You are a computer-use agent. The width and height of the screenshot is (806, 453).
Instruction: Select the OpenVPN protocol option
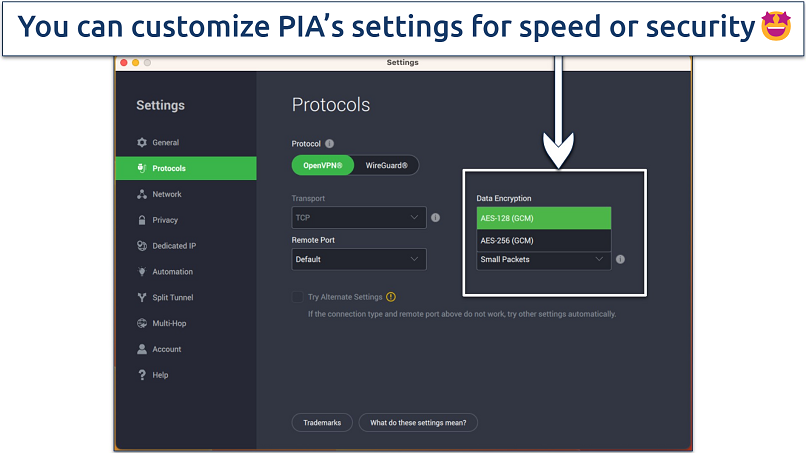322,165
